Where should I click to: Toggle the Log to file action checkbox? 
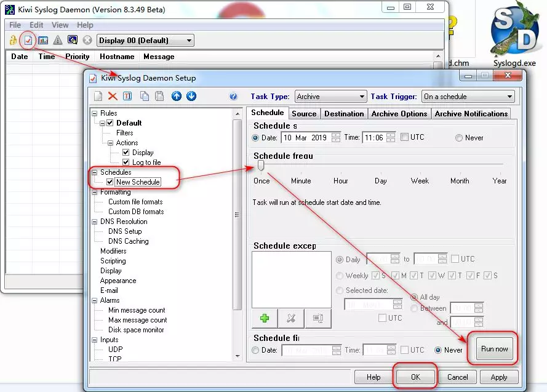click(126, 162)
